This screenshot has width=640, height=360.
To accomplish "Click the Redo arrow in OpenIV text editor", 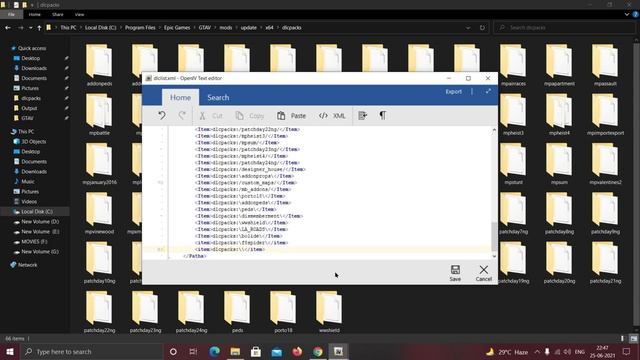I will 182,116.
